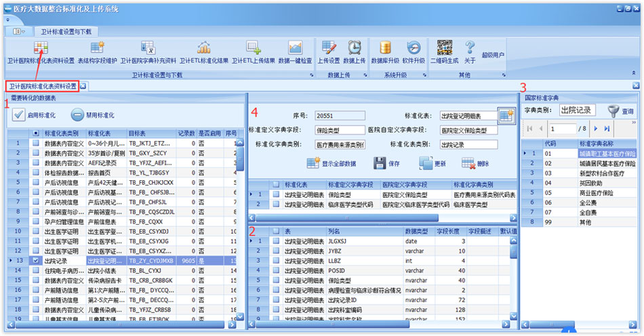Close the 卫计医院标准化表资料设置 tab
Image resolution: width=644 pixels, height=336 pixels.
(83, 86)
